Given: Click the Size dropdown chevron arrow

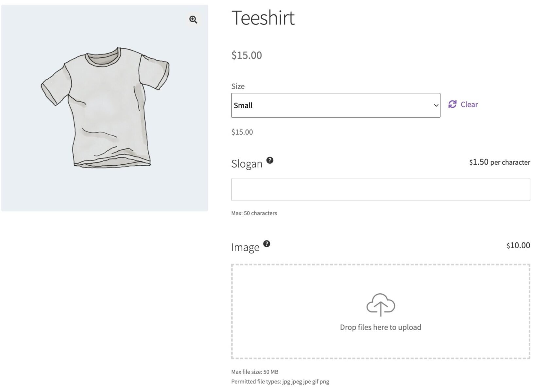Looking at the screenshot, I should pos(436,105).
